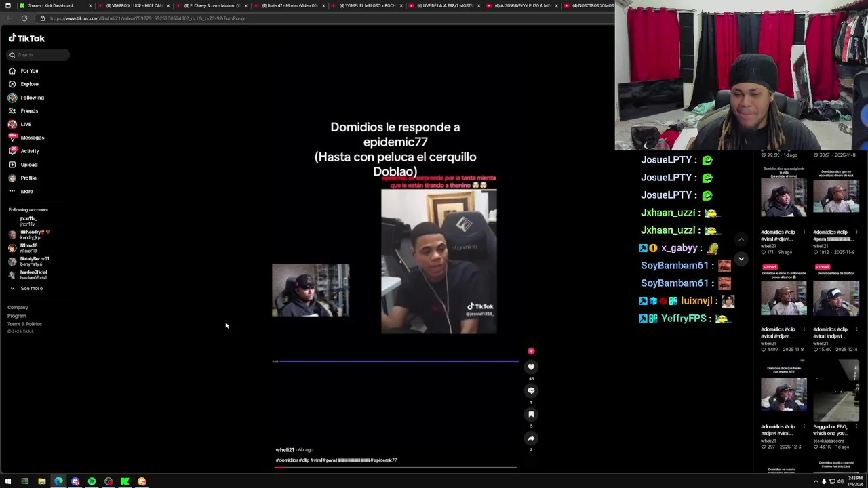Click the TikTok logo
The height and width of the screenshot is (488, 868).
click(26, 39)
